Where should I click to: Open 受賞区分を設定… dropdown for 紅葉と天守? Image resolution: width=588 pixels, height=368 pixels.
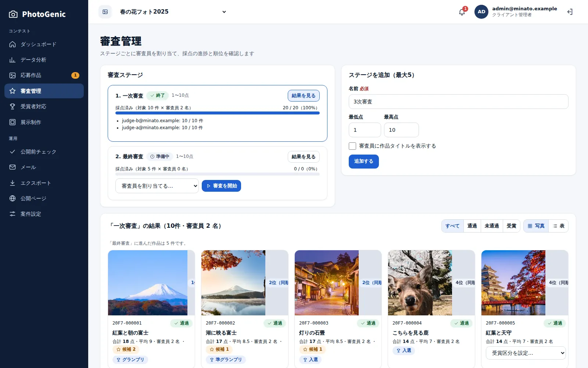pos(526,353)
